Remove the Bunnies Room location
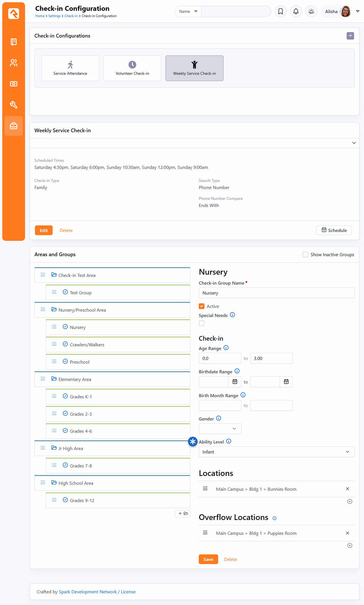Screen dimensions: 364x605 click(347, 489)
